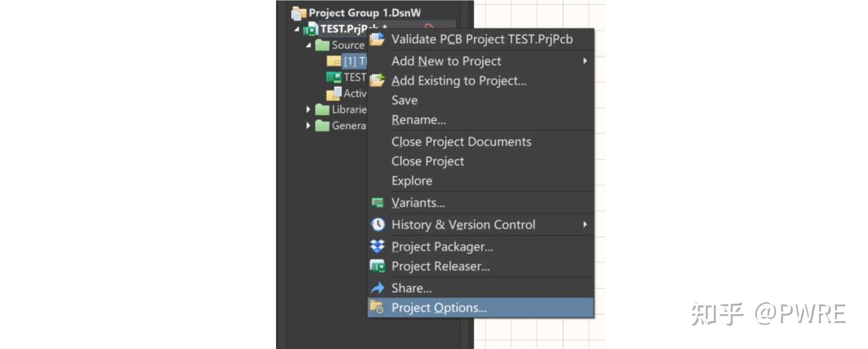The height and width of the screenshot is (349, 868).
Task: Select Project Group 1.DsnW in tree
Action: 364,13
